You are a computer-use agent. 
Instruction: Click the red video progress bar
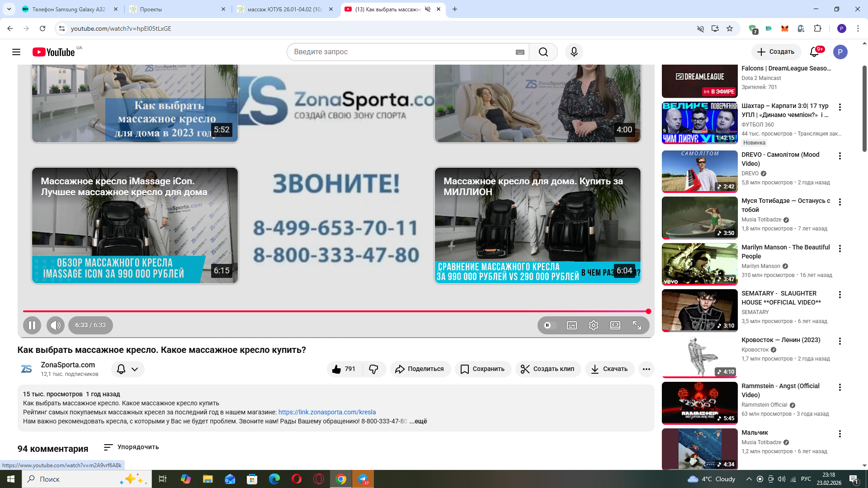[x=335, y=311]
